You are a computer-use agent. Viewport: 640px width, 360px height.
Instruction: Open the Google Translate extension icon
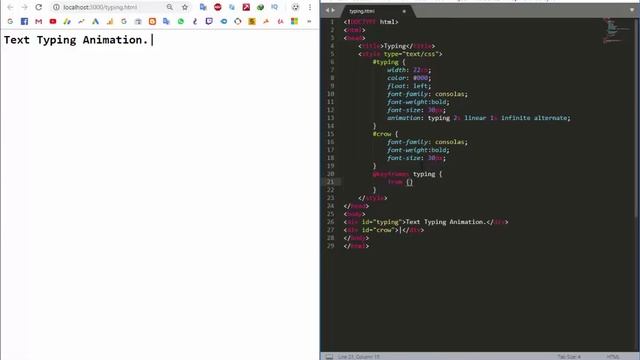point(203,7)
